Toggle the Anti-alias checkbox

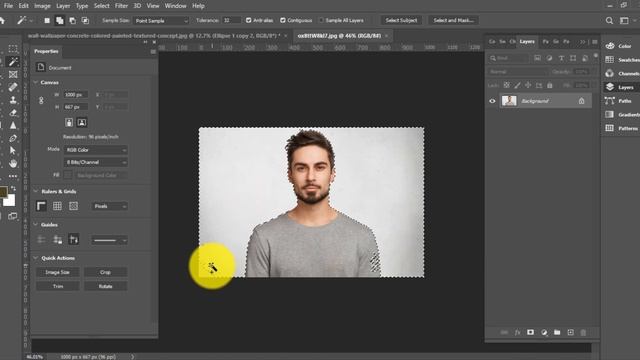click(249, 20)
